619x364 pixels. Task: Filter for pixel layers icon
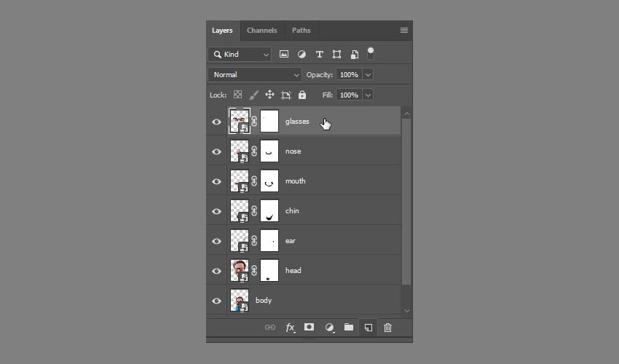(x=284, y=54)
